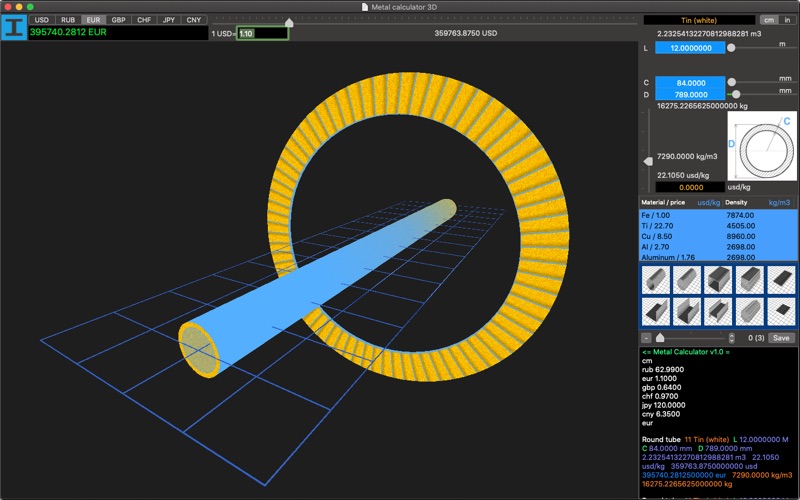Screen dimensions: 800x500
Task: Click the C thickness input field
Action: click(690, 83)
